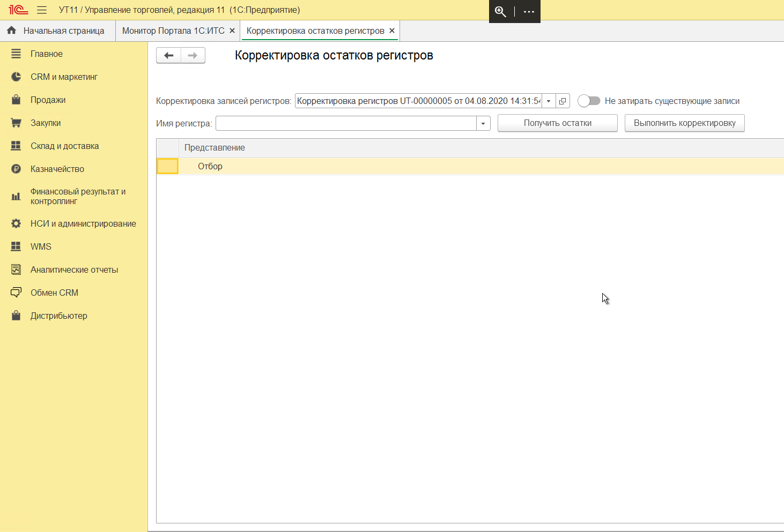Go forward with the right arrow
This screenshot has width=784, height=532.
pyautogui.click(x=193, y=55)
